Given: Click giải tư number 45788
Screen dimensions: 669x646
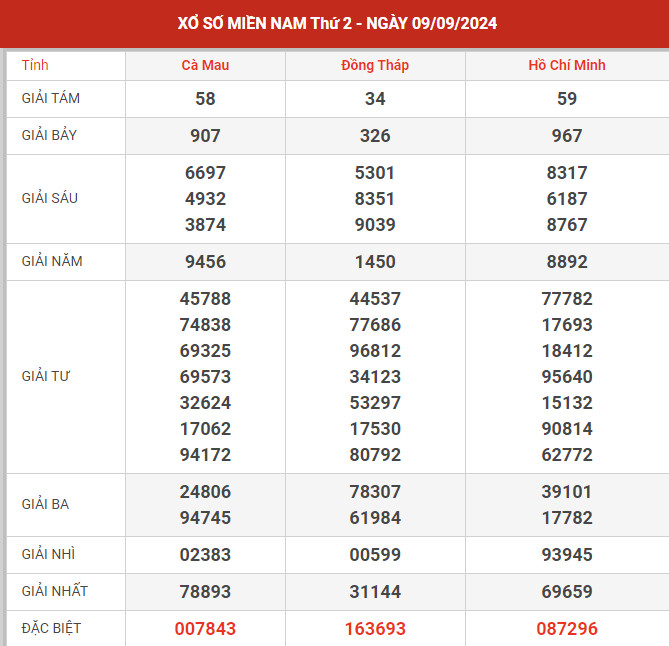Looking at the screenshot, I should point(205,299).
